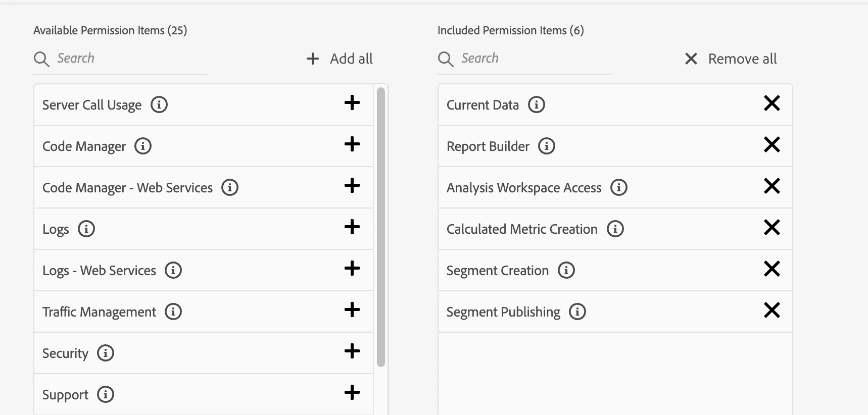Remove Segment Creation permission item
Image resolution: width=868 pixels, height=415 pixels.
[x=771, y=269]
